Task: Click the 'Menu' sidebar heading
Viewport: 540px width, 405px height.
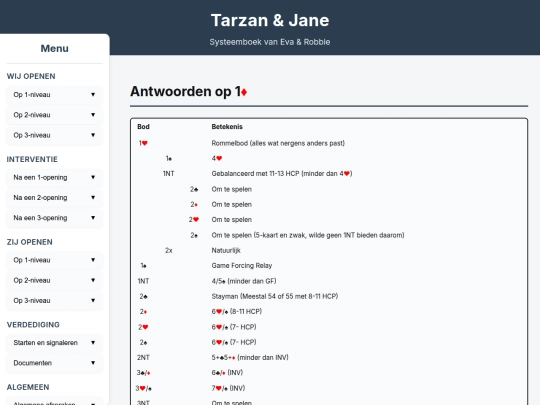Action: (54, 49)
